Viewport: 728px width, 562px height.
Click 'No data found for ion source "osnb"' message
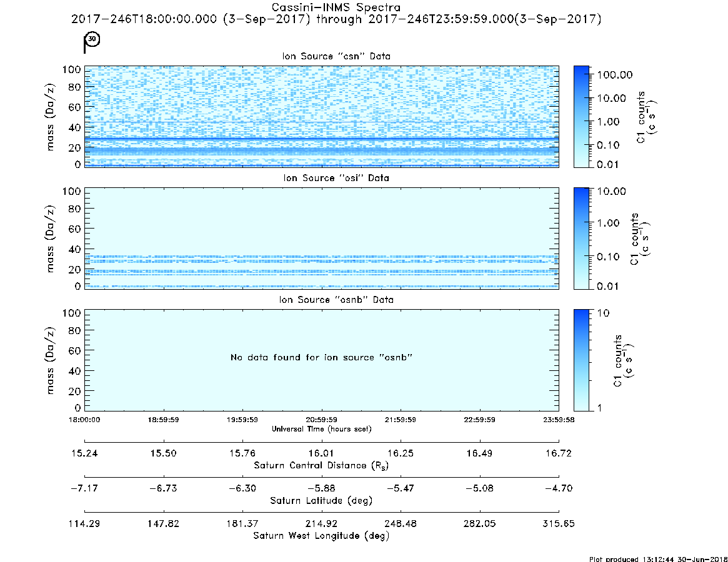tap(321, 357)
